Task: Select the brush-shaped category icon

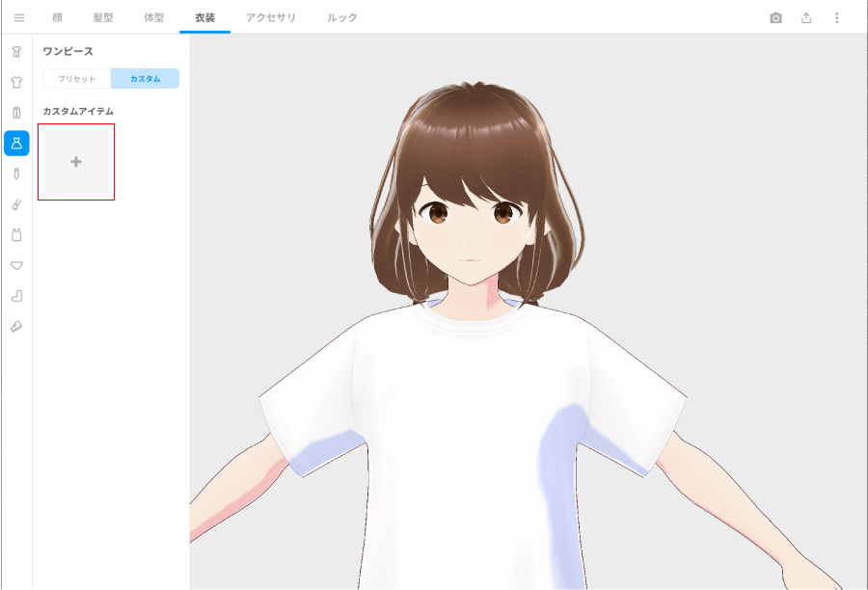Action: click(16, 204)
